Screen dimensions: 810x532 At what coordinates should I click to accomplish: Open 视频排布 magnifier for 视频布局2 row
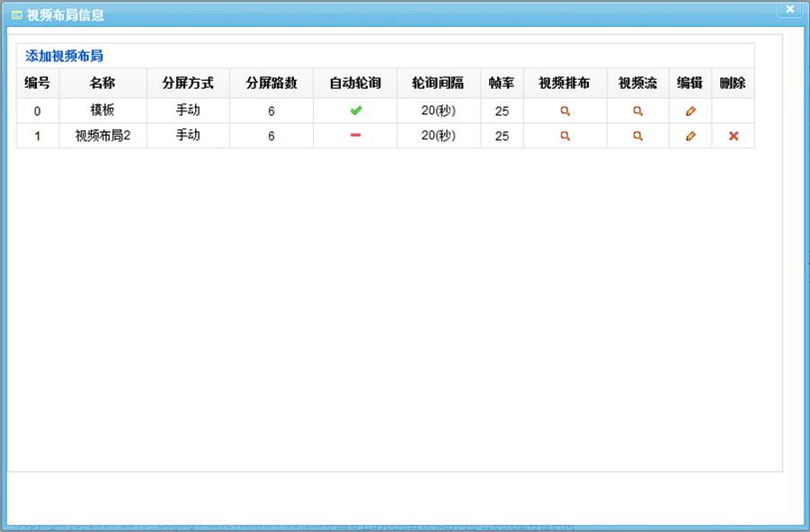(565, 136)
